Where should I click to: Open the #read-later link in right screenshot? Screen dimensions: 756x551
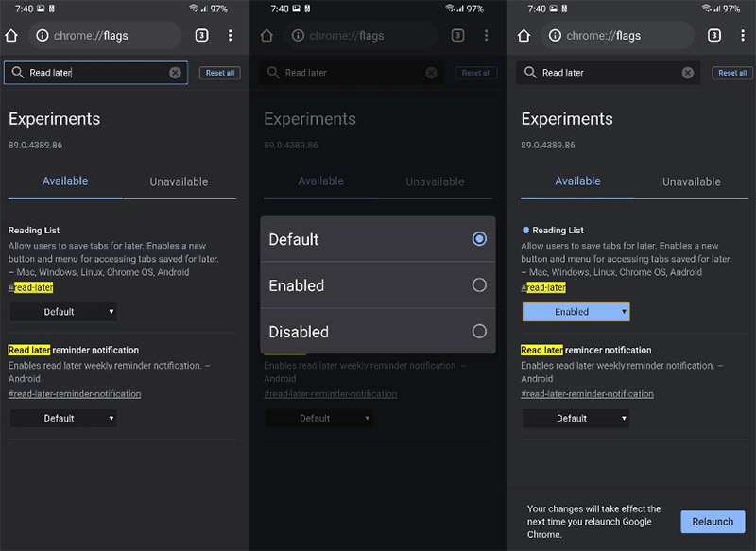click(x=543, y=288)
